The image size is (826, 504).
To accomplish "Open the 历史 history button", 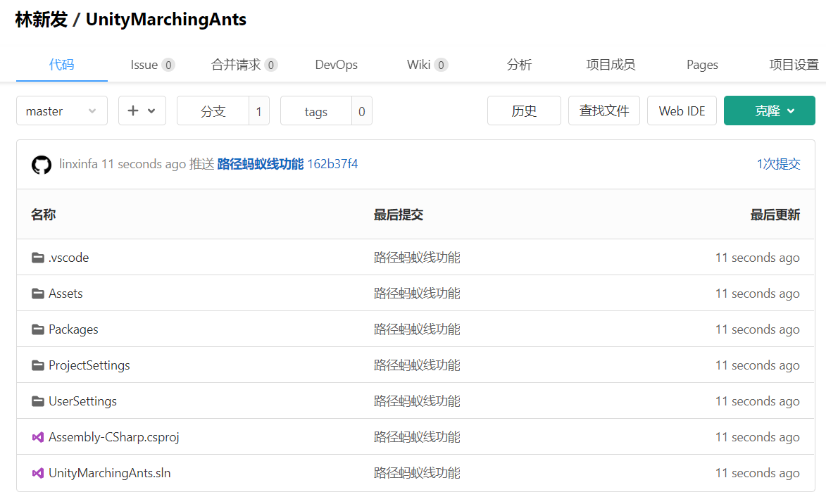I will 524,111.
